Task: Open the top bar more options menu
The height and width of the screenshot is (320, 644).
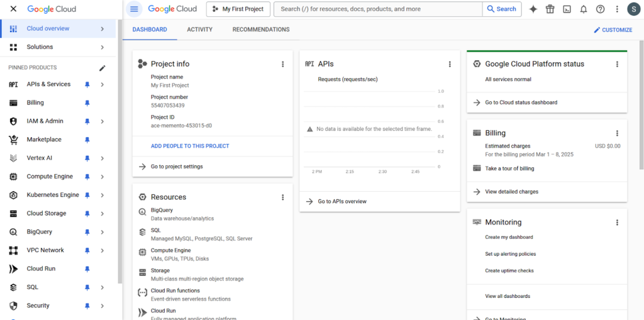Action: (x=617, y=9)
